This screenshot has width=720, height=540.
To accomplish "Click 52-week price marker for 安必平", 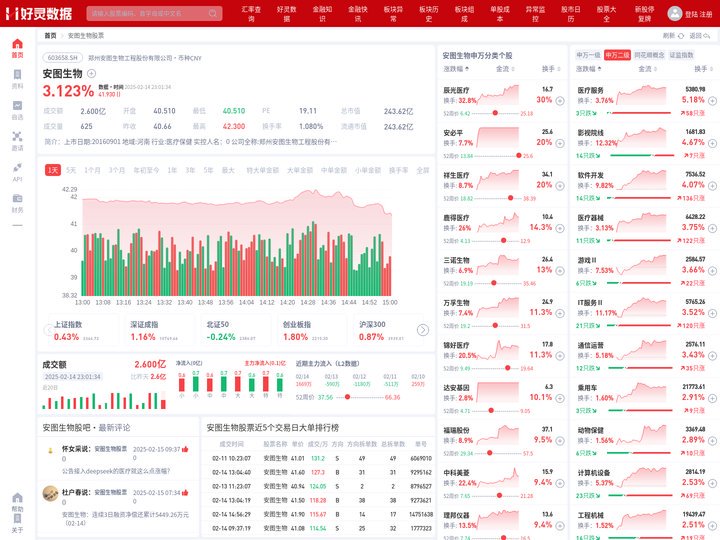I will (518, 155).
